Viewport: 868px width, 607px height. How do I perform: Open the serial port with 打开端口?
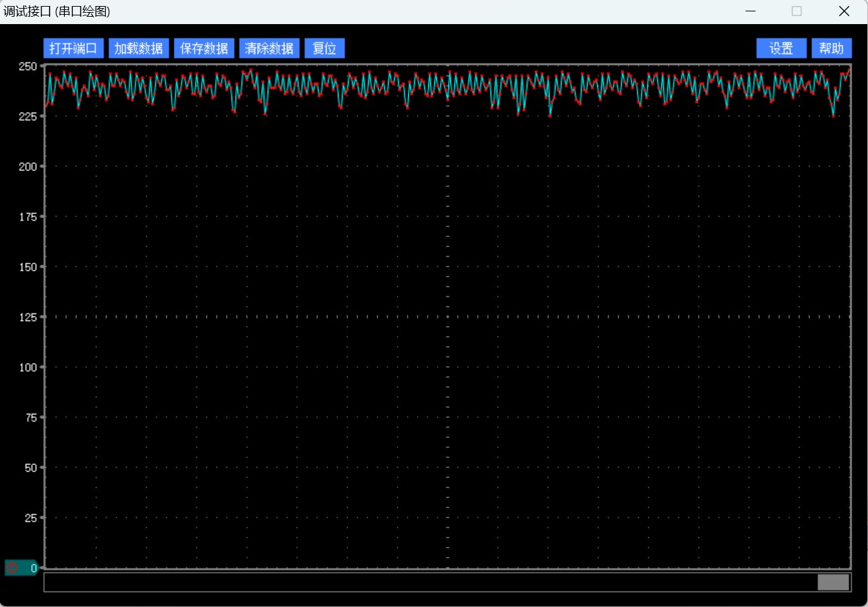[x=74, y=48]
